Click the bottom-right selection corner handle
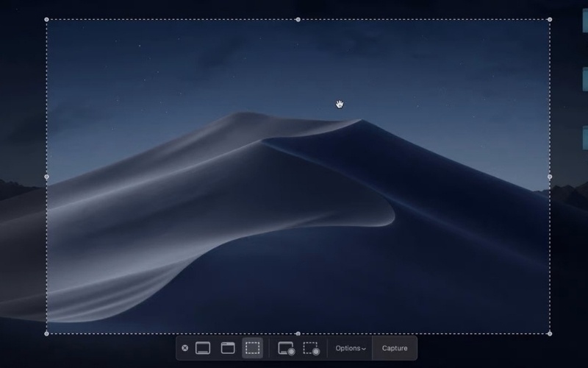 [550, 333]
